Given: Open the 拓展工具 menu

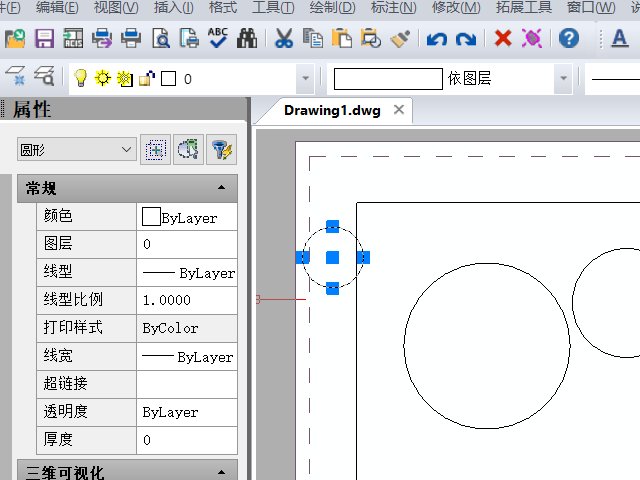Looking at the screenshot, I should point(524,7).
